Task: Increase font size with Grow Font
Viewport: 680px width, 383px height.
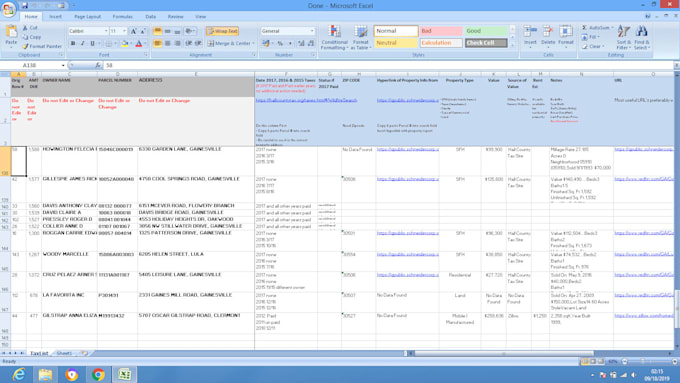Action: click(x=134, y=31)
